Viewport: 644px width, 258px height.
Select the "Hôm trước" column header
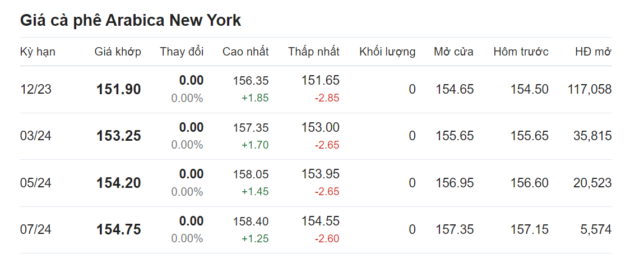coord(521,52)
